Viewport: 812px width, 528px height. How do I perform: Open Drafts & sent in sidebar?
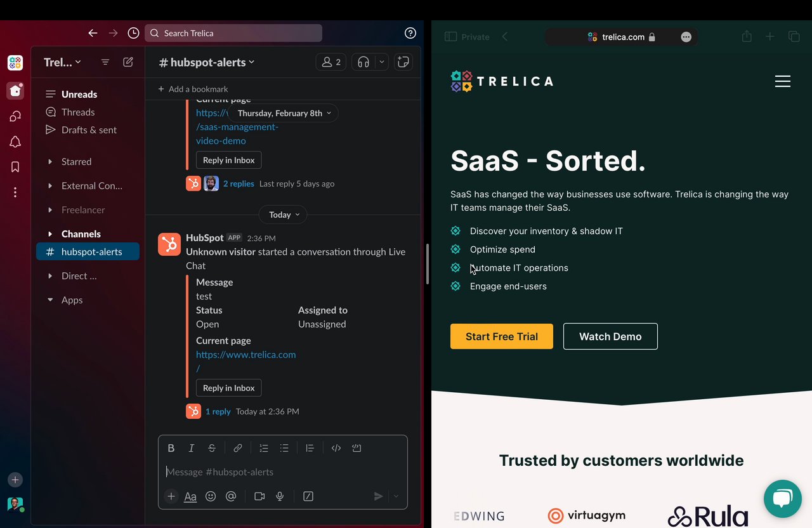point(88,129)
